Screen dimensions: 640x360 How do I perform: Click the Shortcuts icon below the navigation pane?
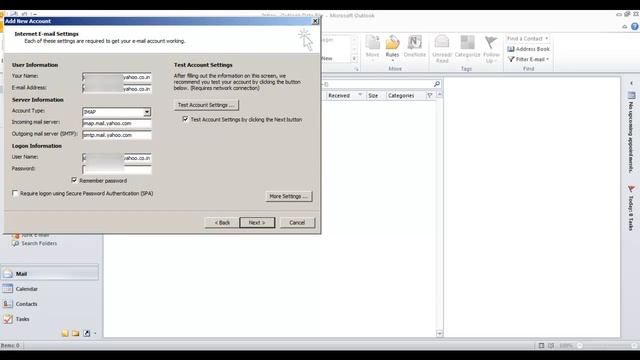[87, 333]
